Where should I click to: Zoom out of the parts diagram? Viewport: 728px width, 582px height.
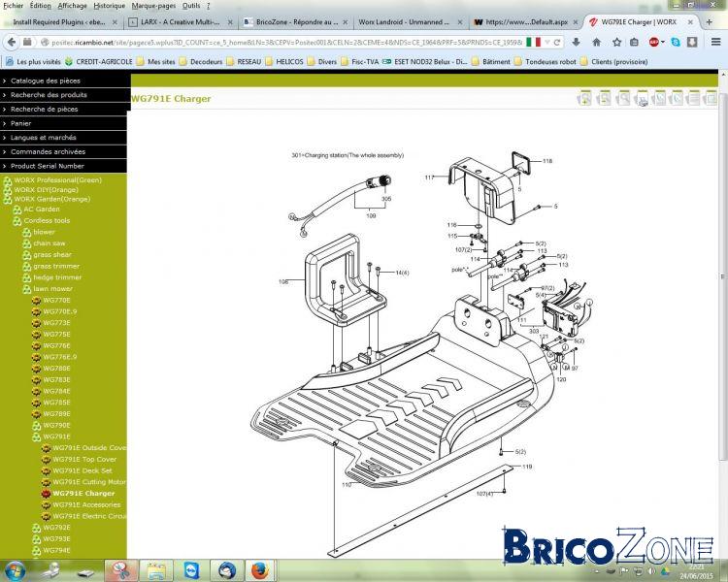(x=604, y=98)
